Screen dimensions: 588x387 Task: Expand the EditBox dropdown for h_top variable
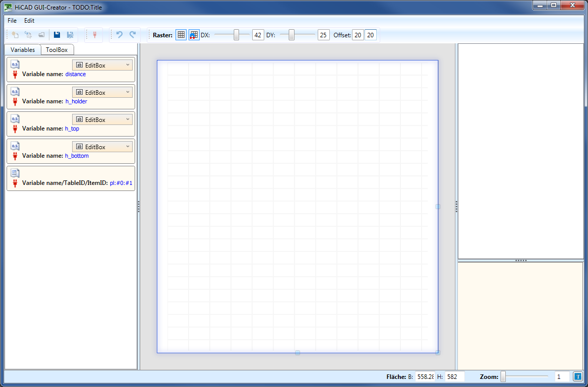[x=102, y=119]
